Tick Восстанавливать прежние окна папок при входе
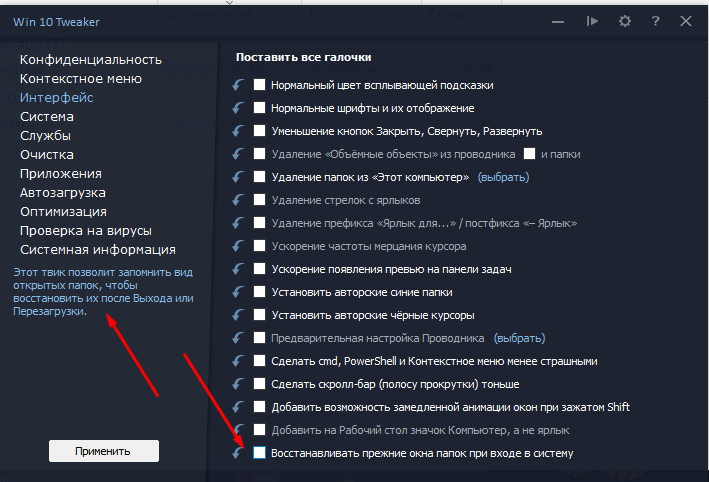 (260, 453)
